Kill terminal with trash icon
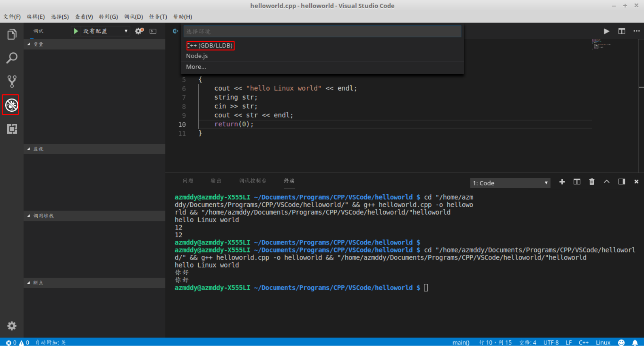The height and width of the screenshot is (346, 644). [x=592, y=182]
